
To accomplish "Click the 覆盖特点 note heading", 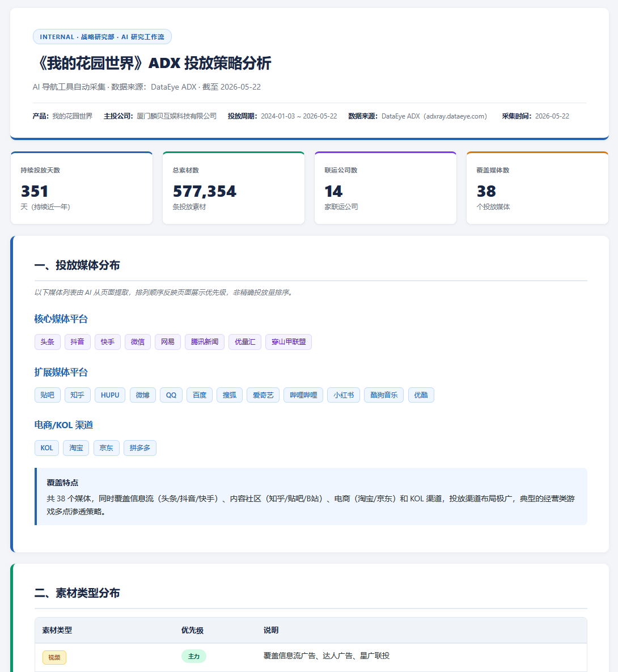I will coord(62,483).
